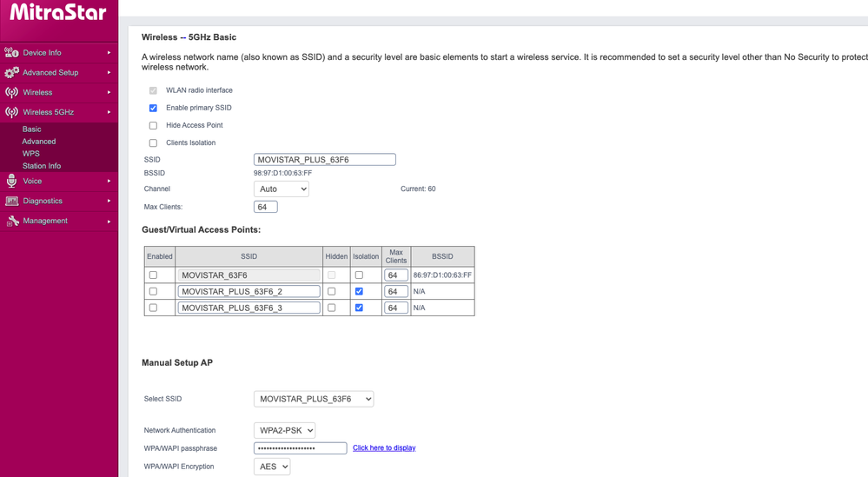
Task: Click the 'Click here to display' link
Action: 384,448
